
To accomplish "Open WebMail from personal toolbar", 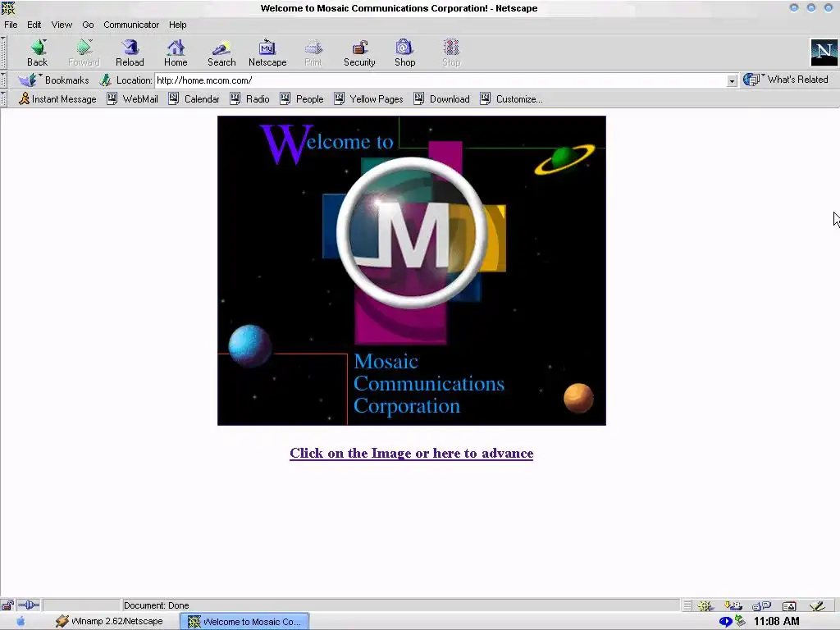I will 132,99.
